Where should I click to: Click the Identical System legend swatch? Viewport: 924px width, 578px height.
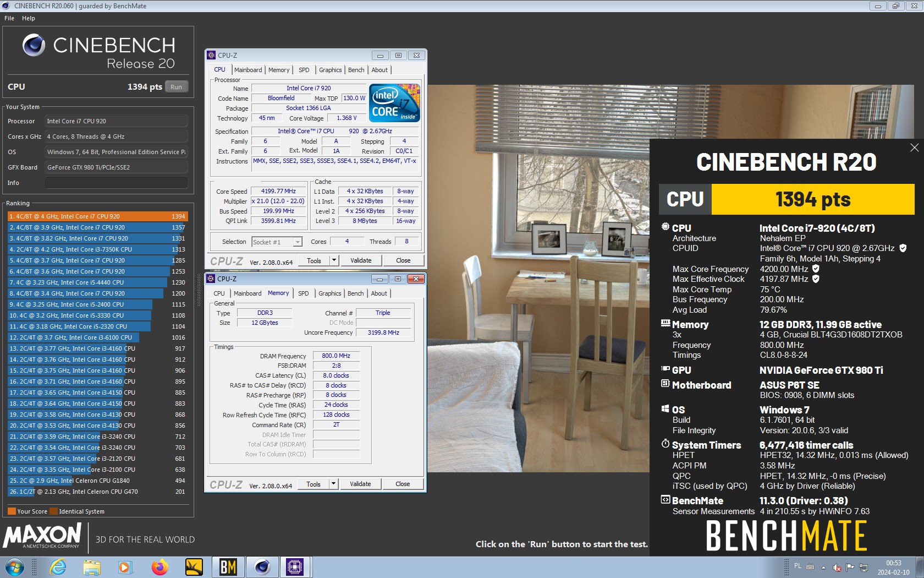[x=53, y=511]
